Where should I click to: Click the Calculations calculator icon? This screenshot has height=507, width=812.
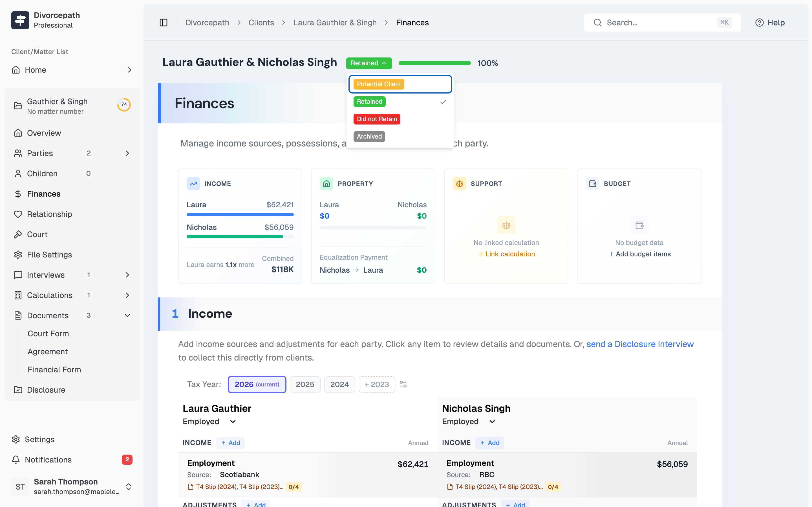(x=18, y=295)
